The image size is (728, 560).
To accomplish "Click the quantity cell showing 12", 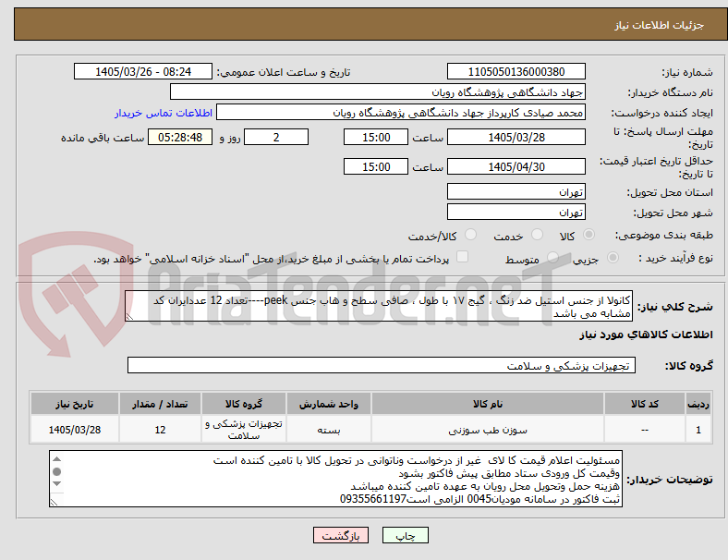I will (x=160, y=430).
